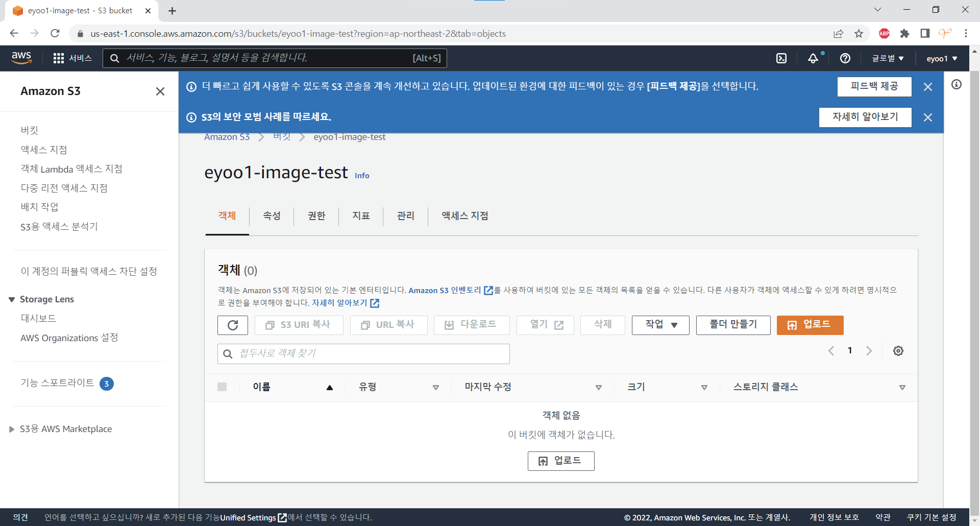980x526 pixels.
Task: Open 쿠키 기본 설정 in footer
Action: click(x=932, y=517)
